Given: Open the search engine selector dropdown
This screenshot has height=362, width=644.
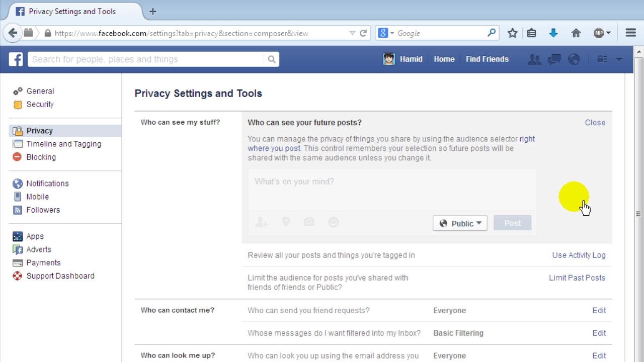Looking at the screenshot, I should click(x=386, y=33).
